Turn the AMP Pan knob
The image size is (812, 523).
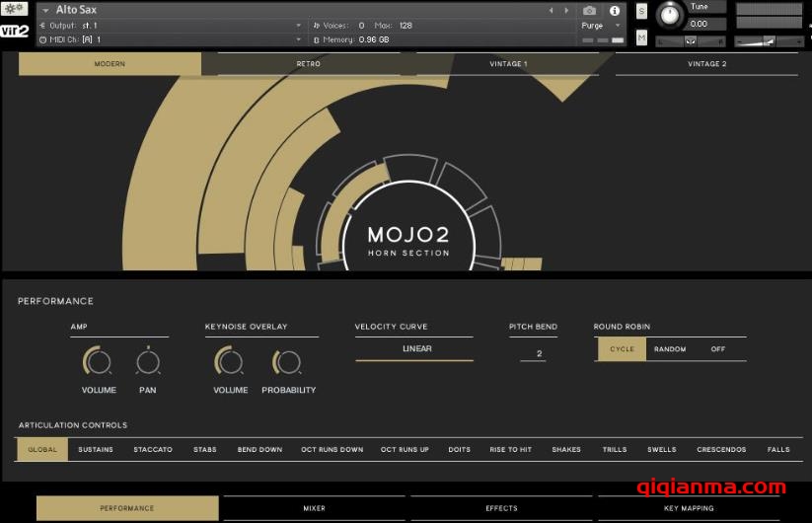(x=148, y=361)
